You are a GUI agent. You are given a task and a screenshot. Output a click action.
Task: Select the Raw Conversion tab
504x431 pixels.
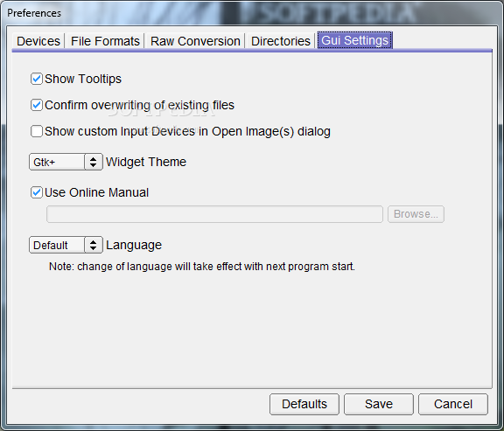click(x=195, y=41)
